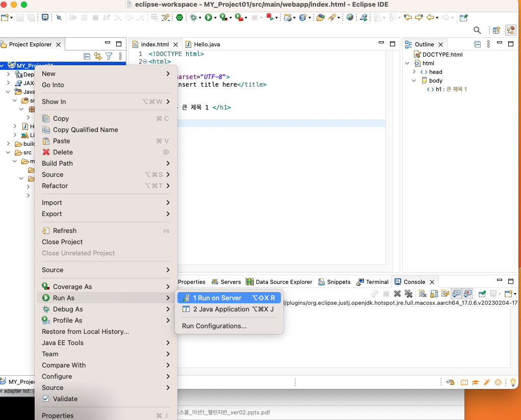Screen dimensions: 521x420
Task: Click the tip of the day lightbulb icon
Action: (513, 382)
